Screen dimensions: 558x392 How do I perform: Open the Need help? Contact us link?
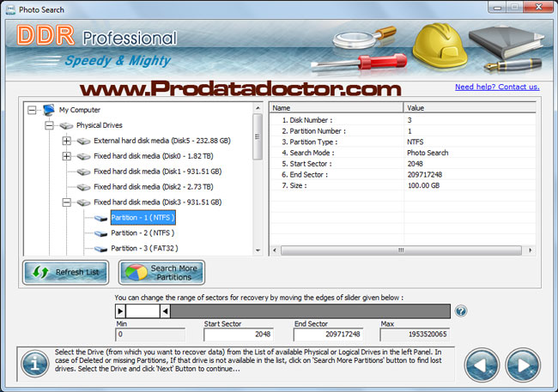(497, 87)
